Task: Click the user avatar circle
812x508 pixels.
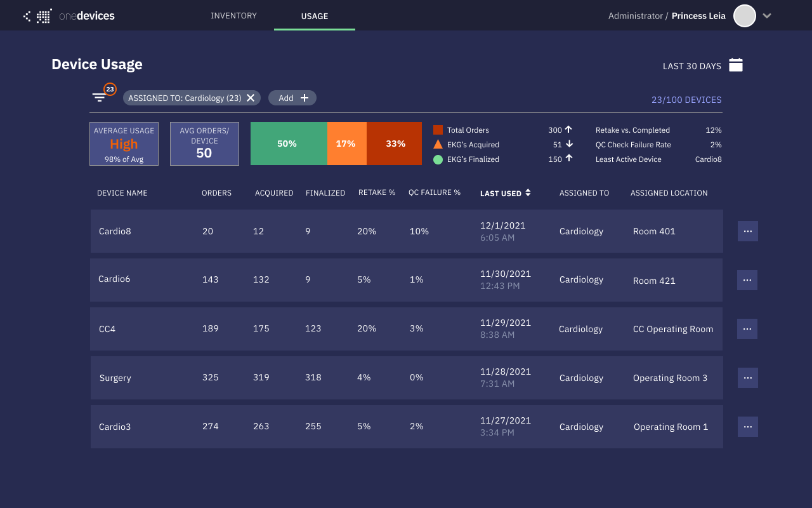Action: [x=744, y=16]
